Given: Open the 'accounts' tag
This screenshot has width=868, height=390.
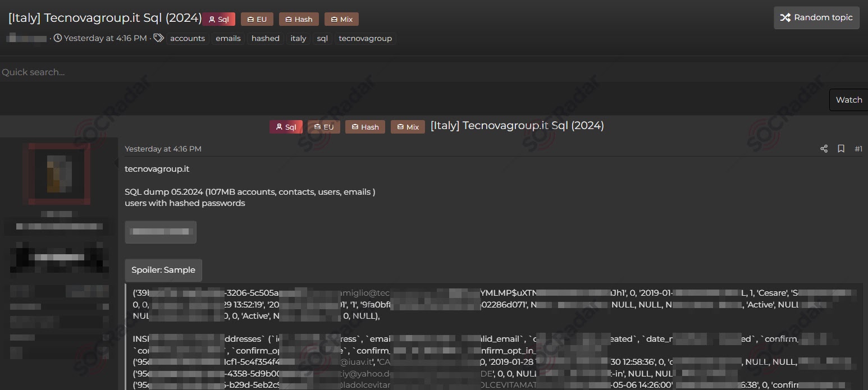Looking at the screenshot, I should (x=188, y=38).
